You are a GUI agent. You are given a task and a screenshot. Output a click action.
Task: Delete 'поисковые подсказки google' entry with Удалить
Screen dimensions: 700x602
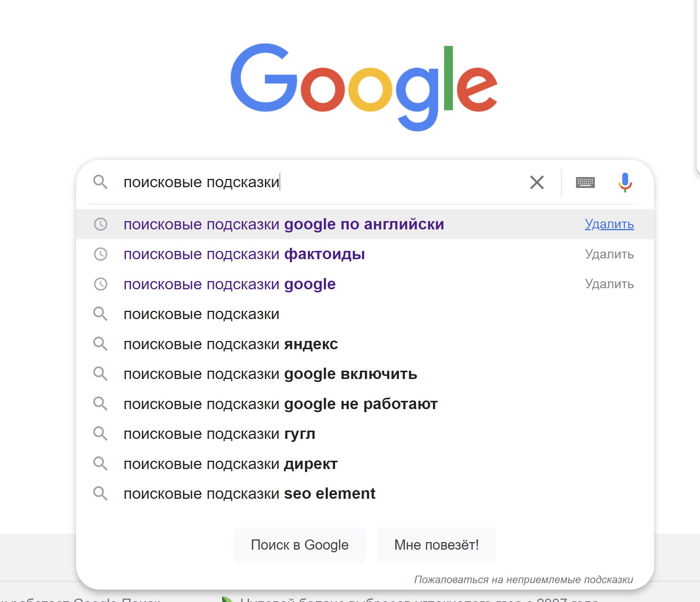[x=609, y=284]
